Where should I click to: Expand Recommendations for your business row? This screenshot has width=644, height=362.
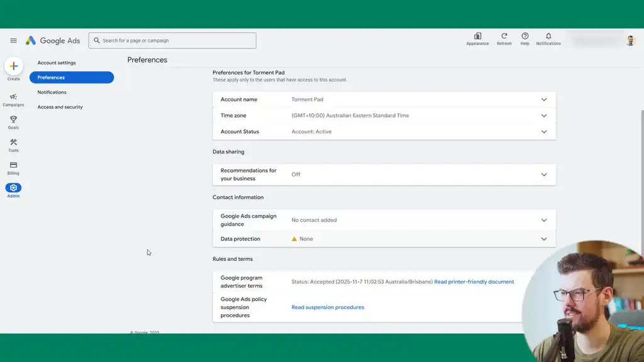point(544,175)
